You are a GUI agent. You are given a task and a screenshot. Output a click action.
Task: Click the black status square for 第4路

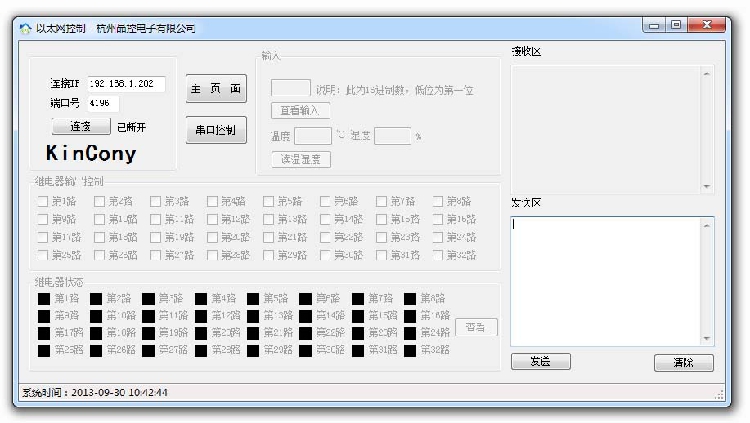[201, 299]
